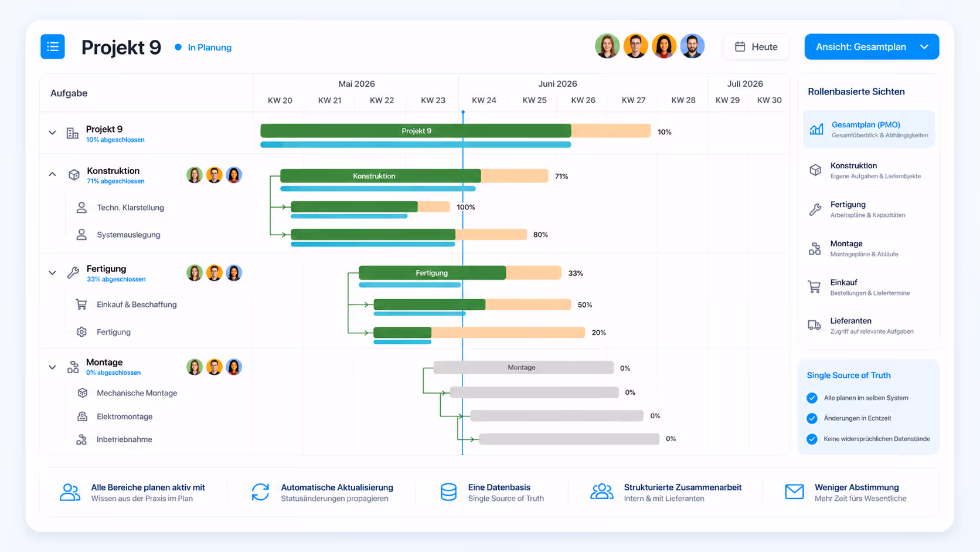Click the Aufgabe column header
This screenshot has height=552, width=980.
(x=69, y=93)
